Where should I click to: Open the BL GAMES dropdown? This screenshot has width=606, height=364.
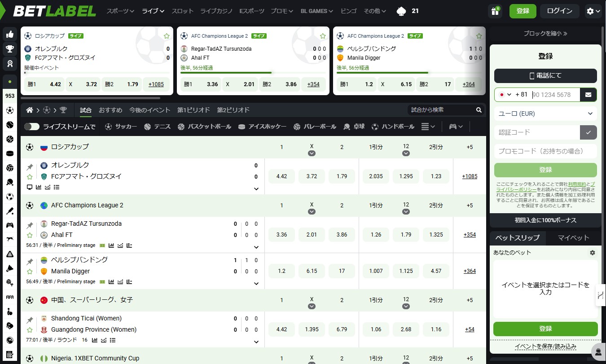[x=317, y=11]
